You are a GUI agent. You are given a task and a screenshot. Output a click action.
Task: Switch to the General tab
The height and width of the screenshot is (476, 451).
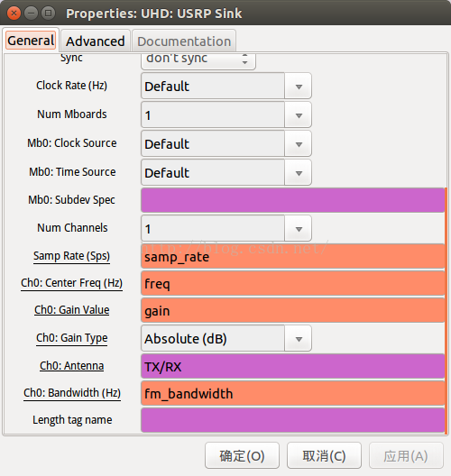pos(31,41)
